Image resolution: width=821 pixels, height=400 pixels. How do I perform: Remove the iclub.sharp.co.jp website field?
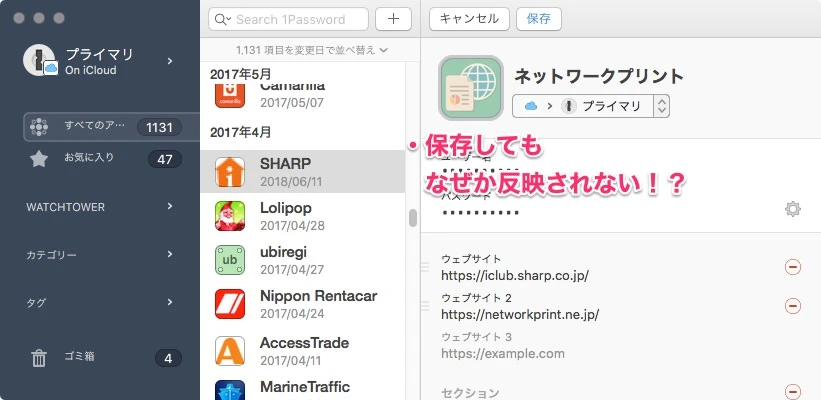[x=793, y=266]
